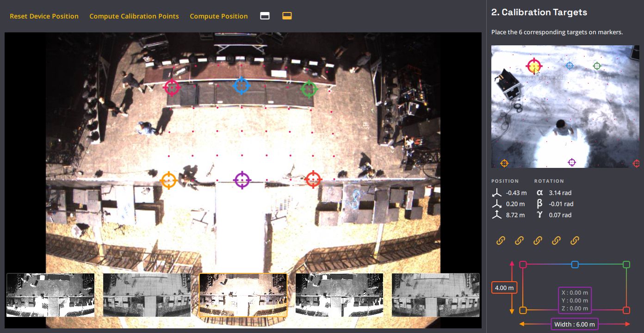Open the last grayscale camera thumbnail
Image resolution: width=644 pixels, height=333 pixels.
point(435,295)
